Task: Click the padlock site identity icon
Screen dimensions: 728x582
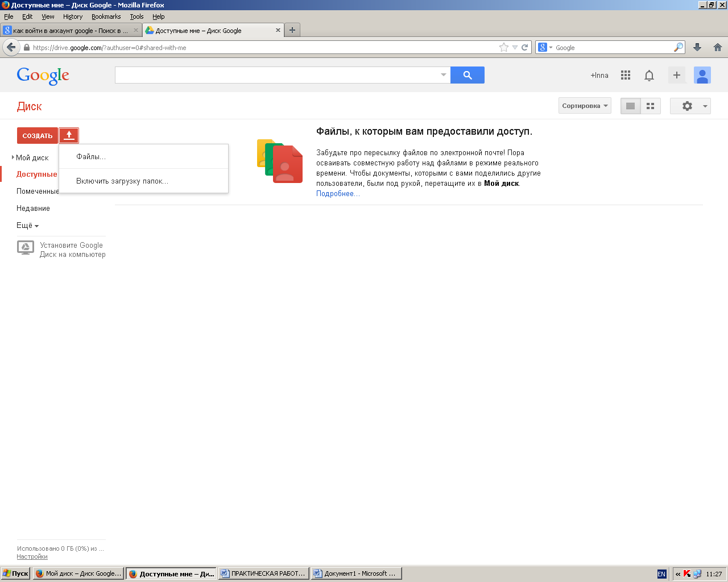Action: point(26,48)
